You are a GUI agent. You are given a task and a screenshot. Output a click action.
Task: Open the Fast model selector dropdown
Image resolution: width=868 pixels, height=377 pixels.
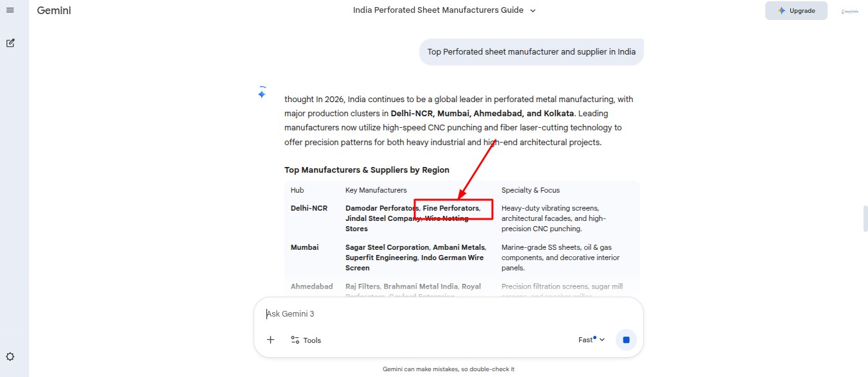coord(591,340)
